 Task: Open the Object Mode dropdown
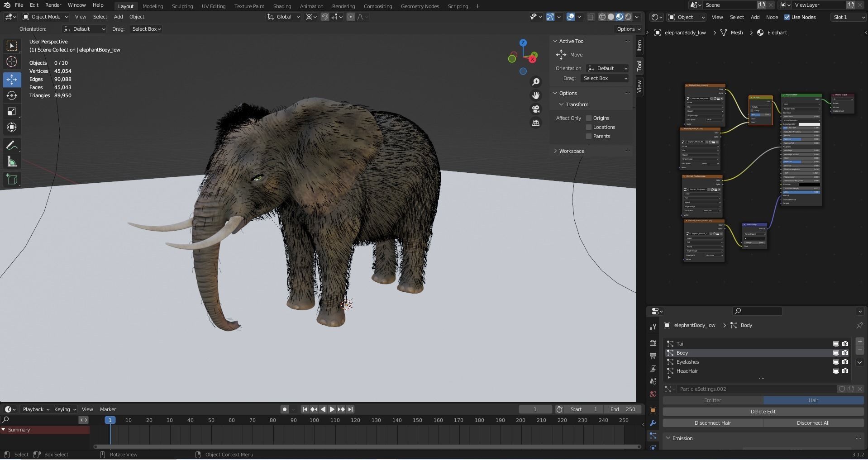coord(45,17)
